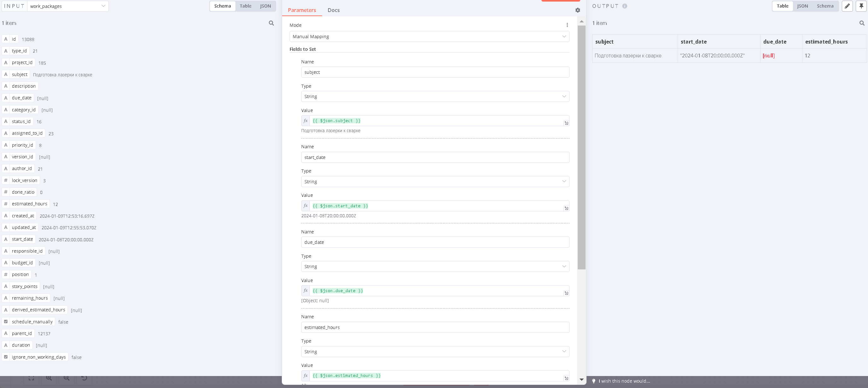This screenshot has width=868, height=388.
Task: Open the Mode options three-dot menu
Action: [567, 25]
